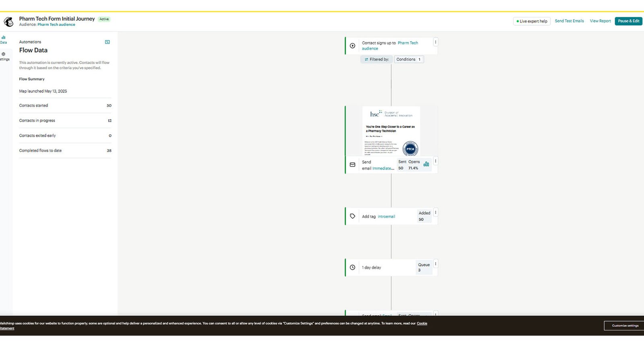Click Send Test Emails link
Viewport: 644px width, 362px height.
point(569,21)
